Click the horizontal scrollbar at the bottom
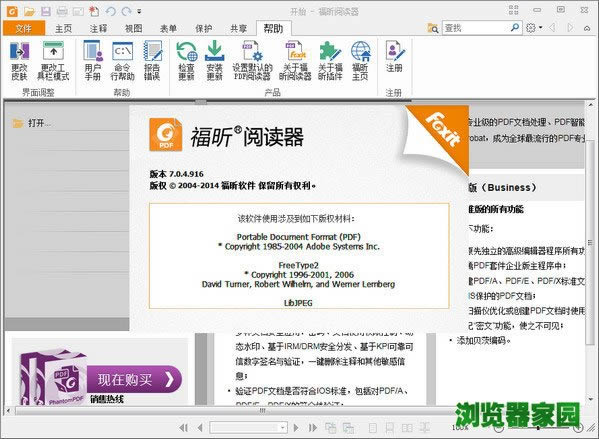 [x=262, y=411]
